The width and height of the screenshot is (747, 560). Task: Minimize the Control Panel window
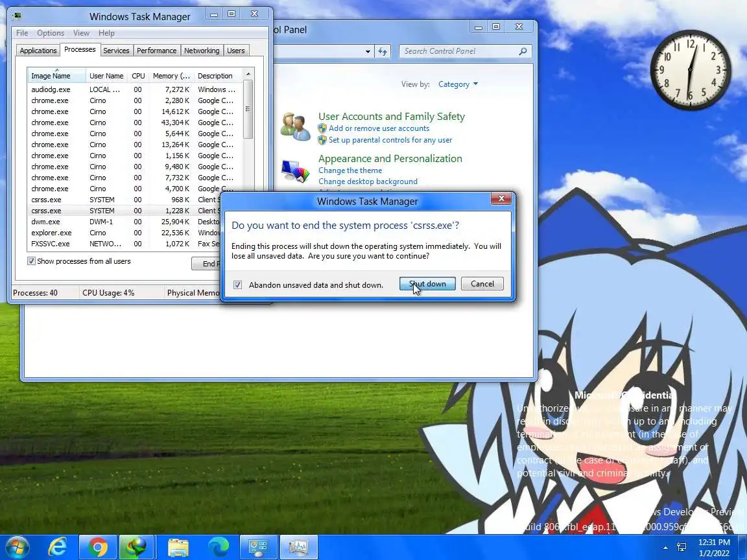click(479, 27)
